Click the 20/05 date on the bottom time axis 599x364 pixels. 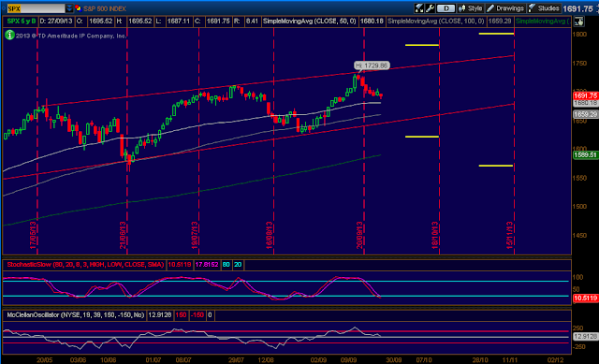click(44, 360)
